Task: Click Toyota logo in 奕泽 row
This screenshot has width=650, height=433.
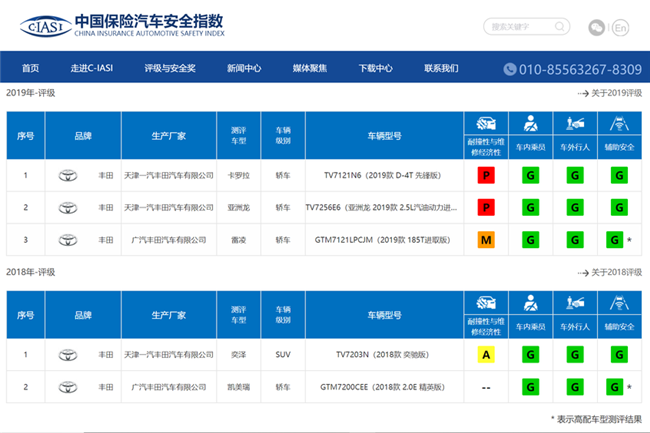Action: [x=68, y=355]
